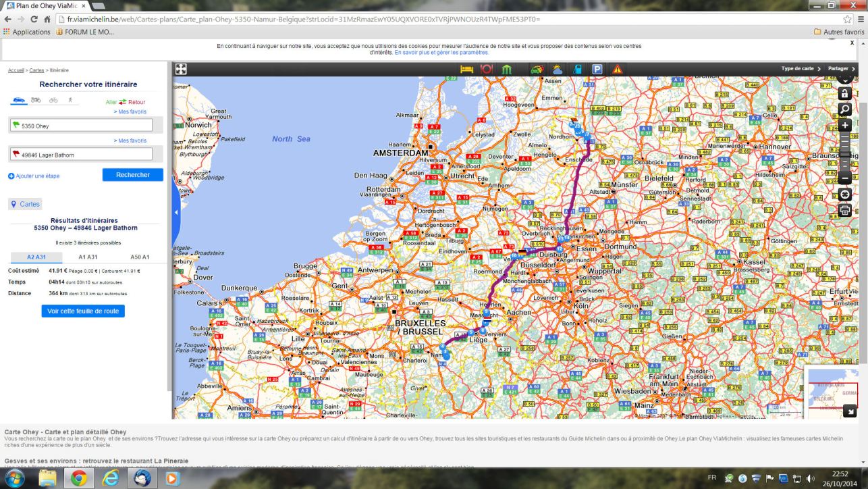Select the A2 A31 route tab
Screen dimensions: 868x489
tap(36, 257)
